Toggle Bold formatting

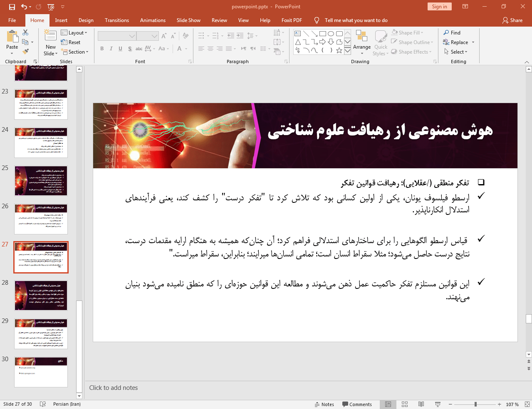102,49
